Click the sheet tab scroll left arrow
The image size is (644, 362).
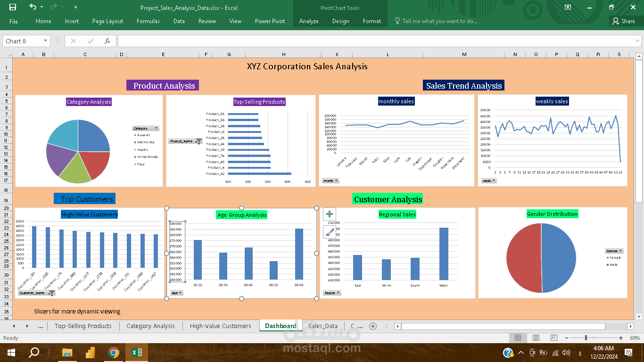tap(14, 326)
